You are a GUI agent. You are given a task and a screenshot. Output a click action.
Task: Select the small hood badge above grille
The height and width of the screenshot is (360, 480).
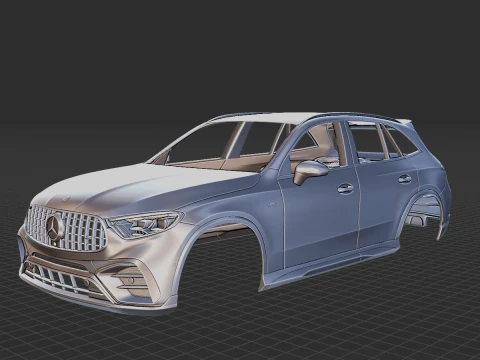[66, 199]
